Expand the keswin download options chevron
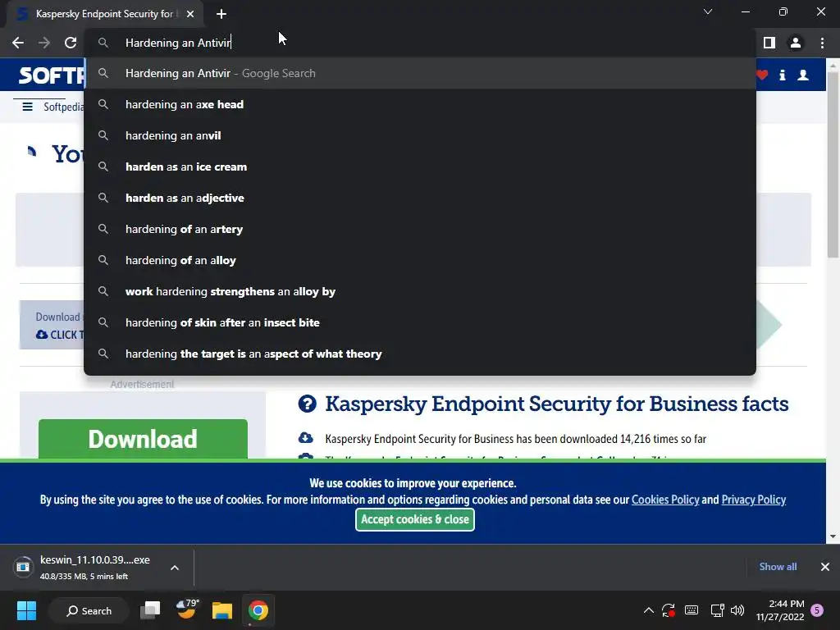The height and width of the screenshot is (630, 840). tap(175, 568)
